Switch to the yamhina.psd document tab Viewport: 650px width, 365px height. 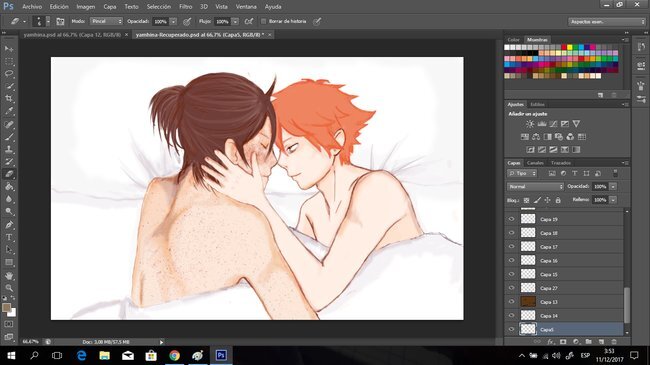(73, 35)
